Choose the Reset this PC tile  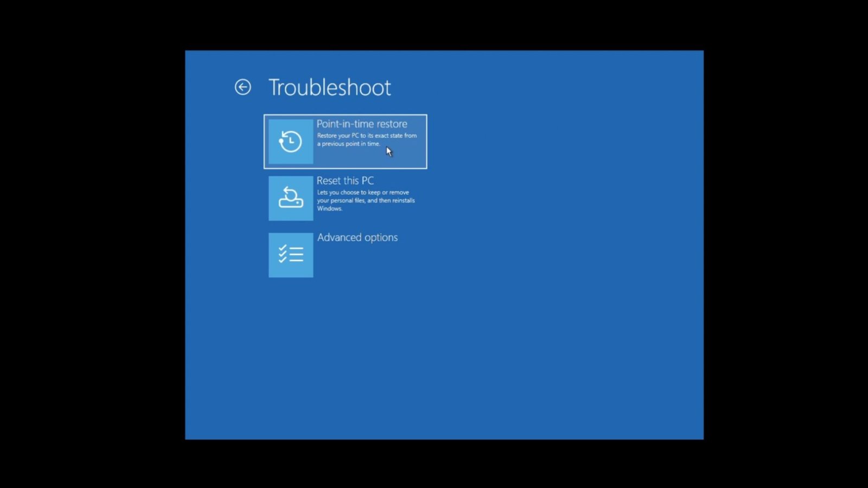[345, 198]
